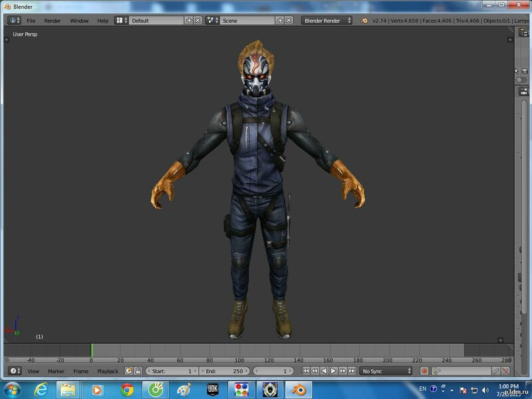Open the screen layout browse dropdown icon
The width and height of the screenshot is (532, 399).
point(122,21)
